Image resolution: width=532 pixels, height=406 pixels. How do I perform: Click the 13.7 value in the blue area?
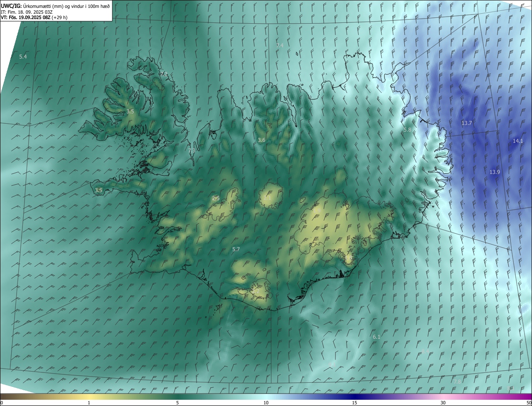(467, 123)
